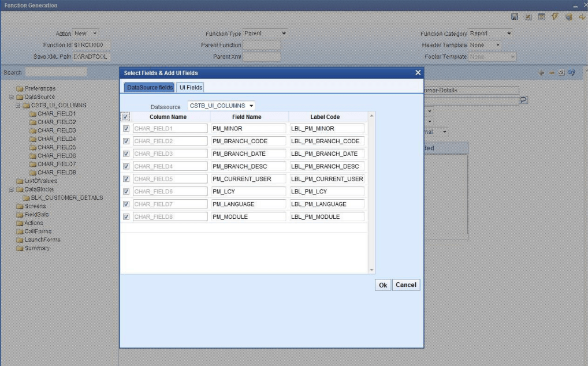
Task: Select CHAR_FIELD5 in the left tree
Action: click(x=57, y=147)
